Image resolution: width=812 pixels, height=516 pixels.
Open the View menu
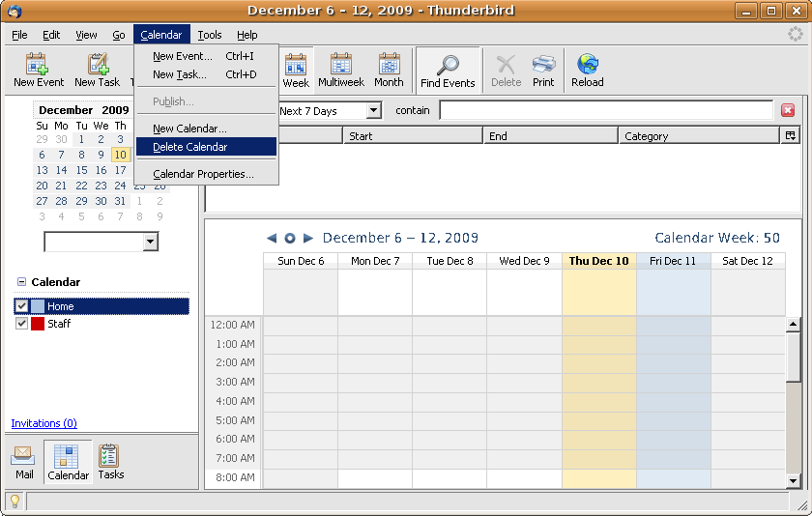86,35
